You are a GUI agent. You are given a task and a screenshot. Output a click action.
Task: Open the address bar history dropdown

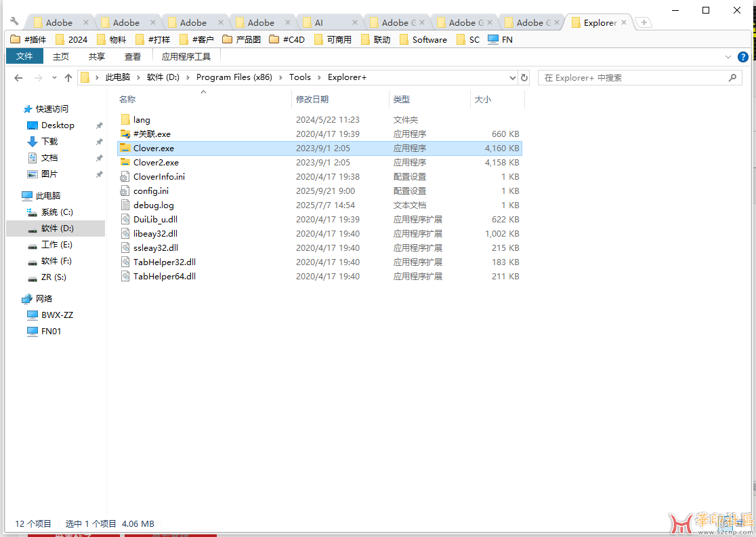click(x=511, y=78)
